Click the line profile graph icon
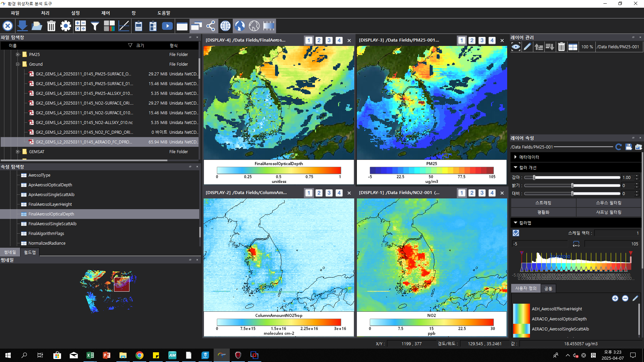Image resolution: width=644 pixels, height=362 pixels. 124,26
